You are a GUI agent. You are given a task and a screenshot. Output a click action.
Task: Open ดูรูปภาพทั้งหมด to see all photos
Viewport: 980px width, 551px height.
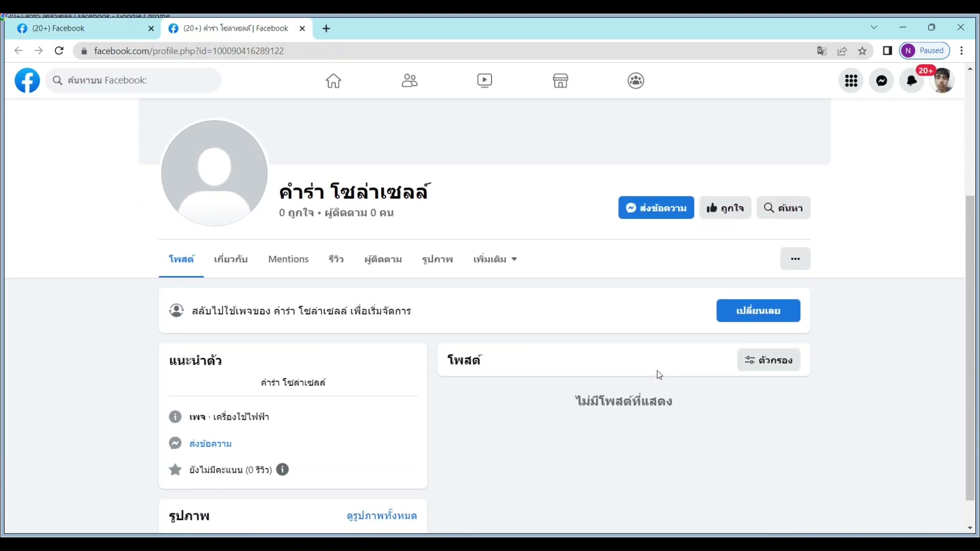point(381,516)
